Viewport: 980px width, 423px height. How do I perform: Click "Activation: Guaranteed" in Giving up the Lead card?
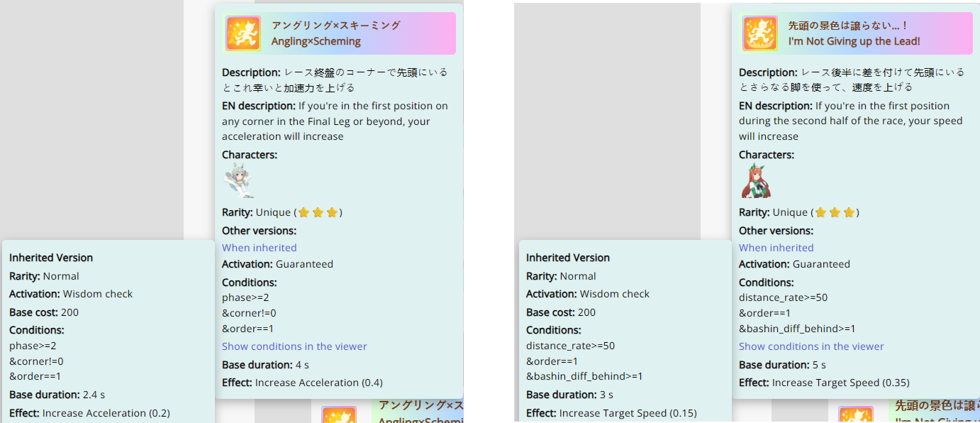[x=794, y=264]
